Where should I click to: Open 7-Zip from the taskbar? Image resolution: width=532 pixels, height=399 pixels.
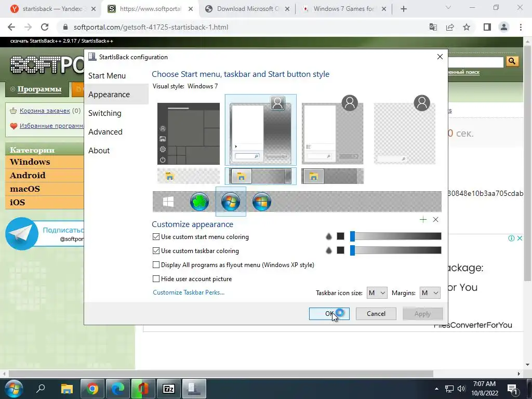[x=169, y=389]
